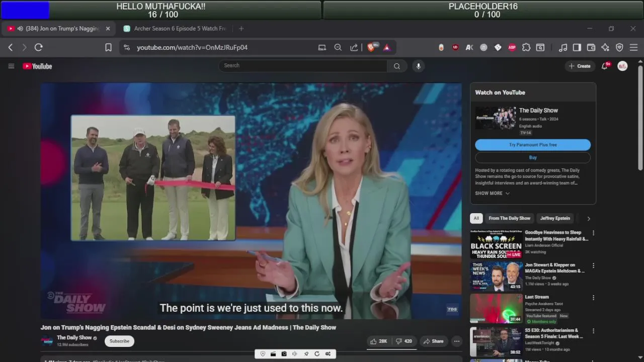Image resolution: width=644 pixels, height=362 pixels.
Task: Open the uBlock Origin extension icon
Action: pos(455,47)
